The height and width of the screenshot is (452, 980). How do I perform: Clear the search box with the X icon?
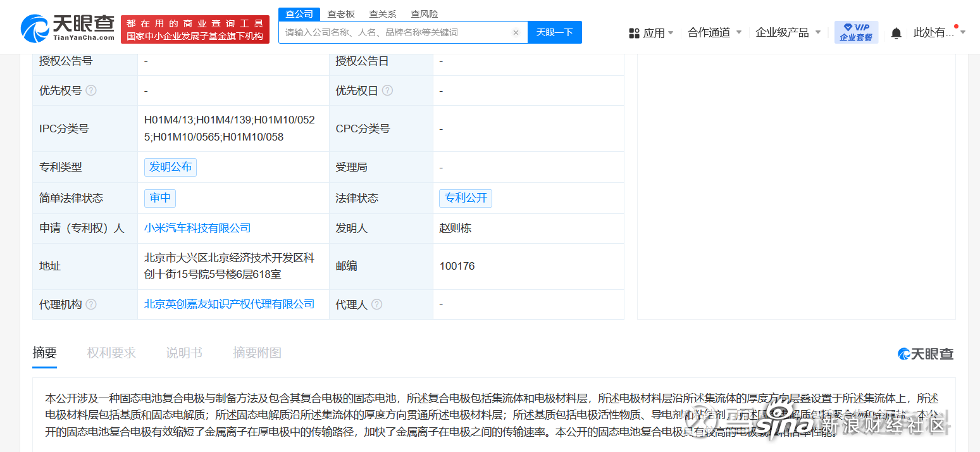tap(516, 32)
